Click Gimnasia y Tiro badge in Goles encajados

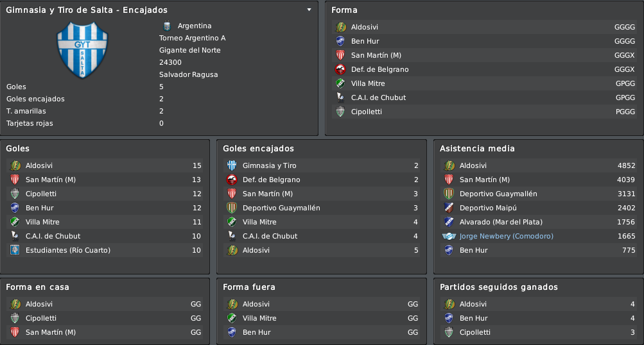tap(232, 165)
